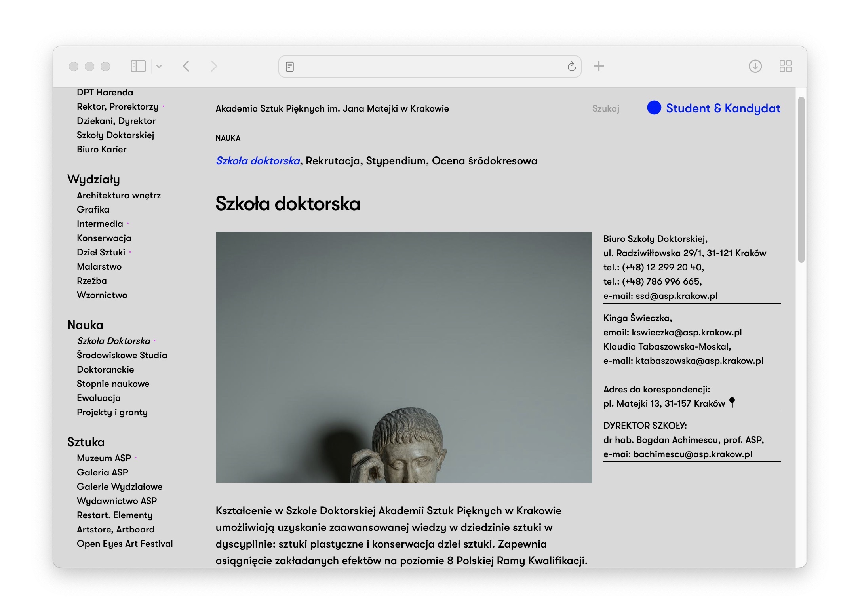Click the Szukaj search field

(605, 108)
